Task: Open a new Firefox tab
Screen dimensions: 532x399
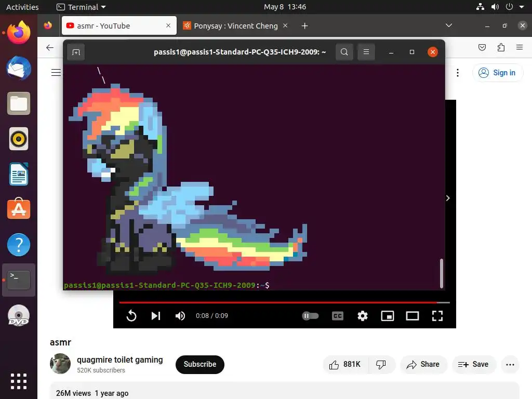Action: tap(304, 26)
